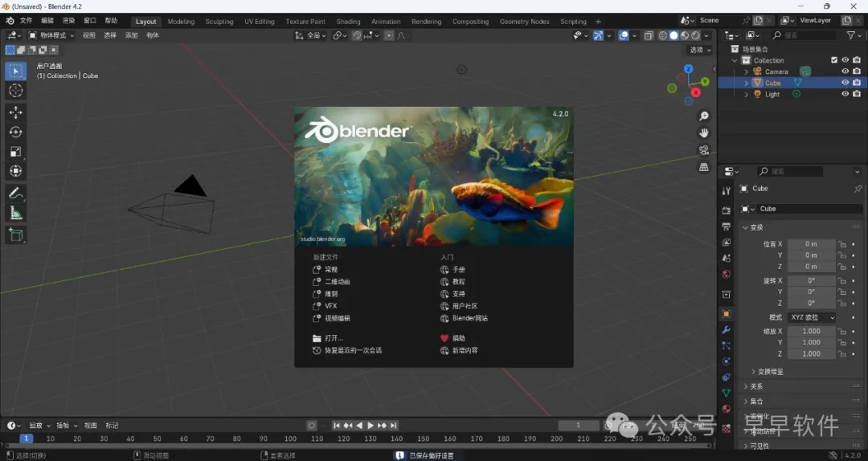Open the World properties tab (red globe)
This screenshot has width=868, height=461.
click(727, 274)
